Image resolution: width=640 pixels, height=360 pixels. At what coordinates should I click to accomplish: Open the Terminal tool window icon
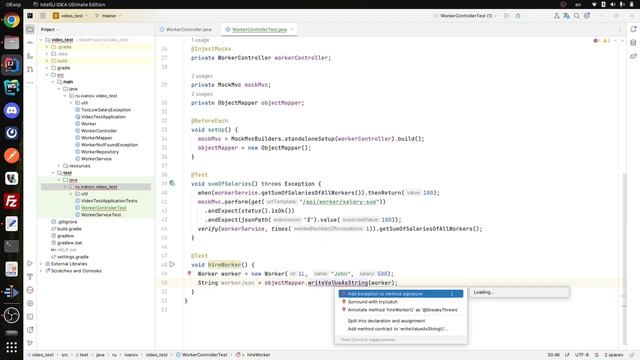tap(30, 316)
